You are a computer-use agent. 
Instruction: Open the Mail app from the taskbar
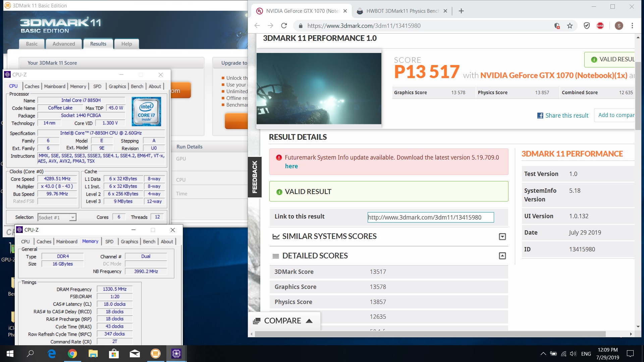coord(135,354)
